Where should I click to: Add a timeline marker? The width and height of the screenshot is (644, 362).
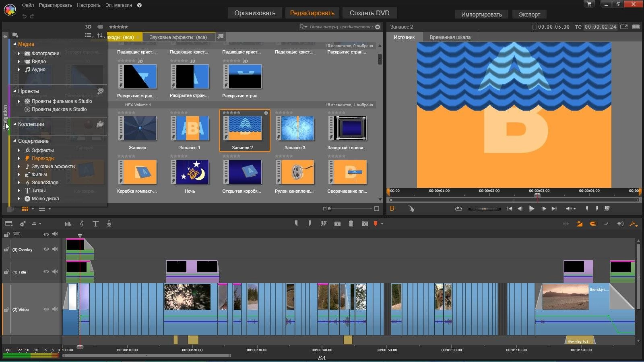coord(376,224)
